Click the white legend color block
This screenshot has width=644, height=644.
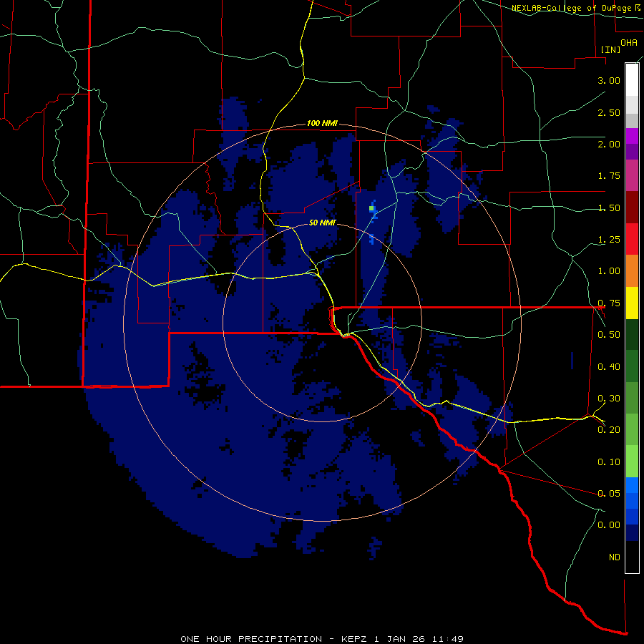[632, 79]
